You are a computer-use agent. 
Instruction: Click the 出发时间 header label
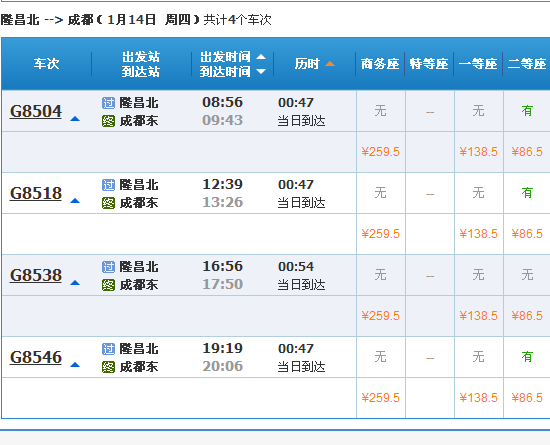click(x=225, y=57)
